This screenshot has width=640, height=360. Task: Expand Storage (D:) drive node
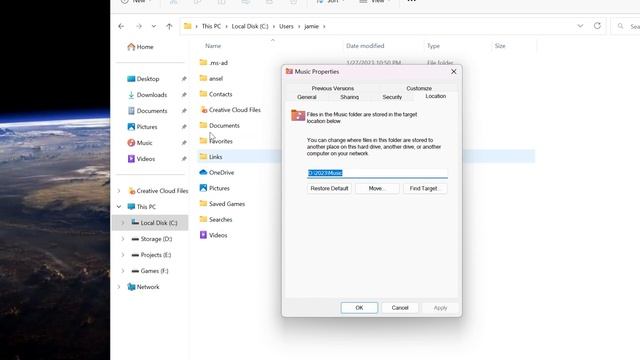click(123, 239)
